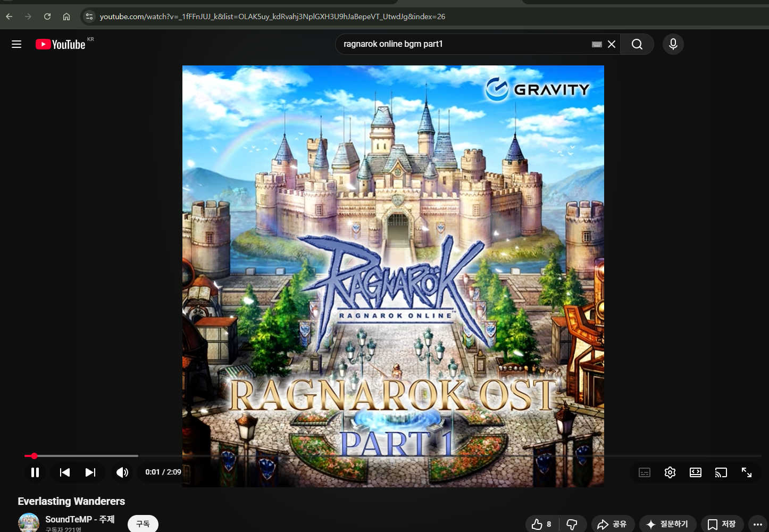Mute the video volume
769x532 pixels.
(122, 472)
